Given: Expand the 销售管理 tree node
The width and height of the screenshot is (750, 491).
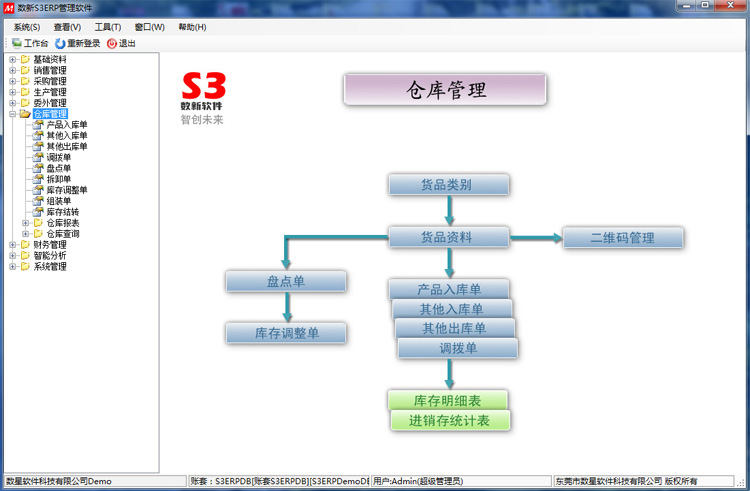Looking at the screenshot, I should 12,70.
